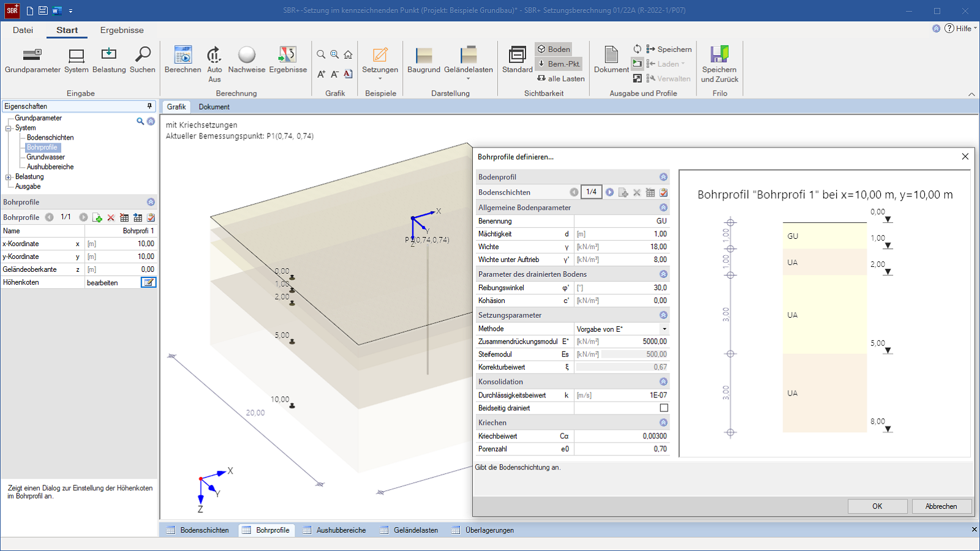Add new Bodenschicht in dialog
This screenshot has height=551, width=980.
[624, 192]
